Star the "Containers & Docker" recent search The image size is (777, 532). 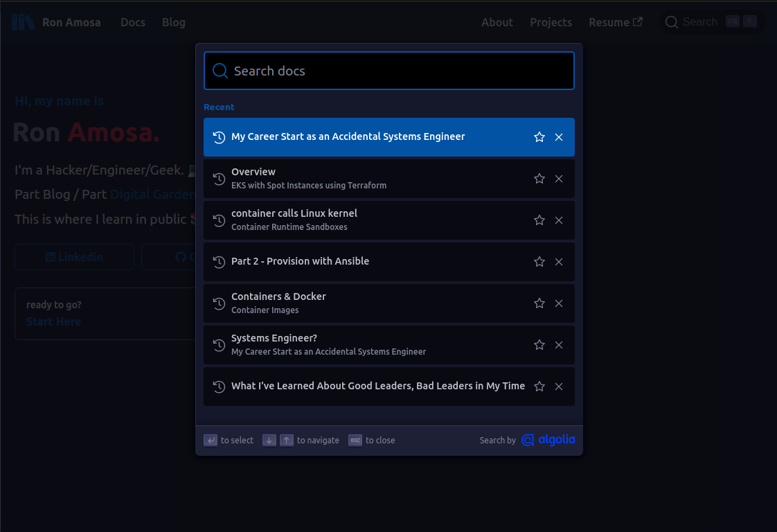(x=539, y=303)
